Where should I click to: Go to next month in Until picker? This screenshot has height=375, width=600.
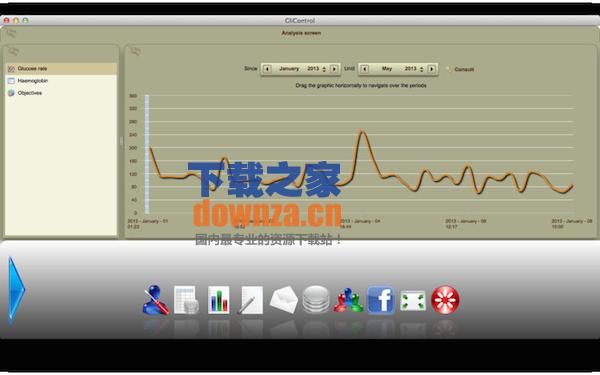(432, 69)
